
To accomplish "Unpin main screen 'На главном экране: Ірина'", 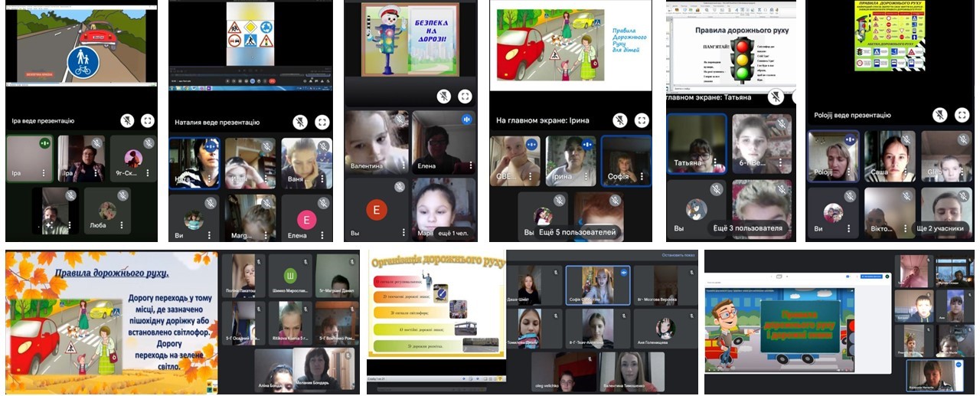I will (619, 120).
